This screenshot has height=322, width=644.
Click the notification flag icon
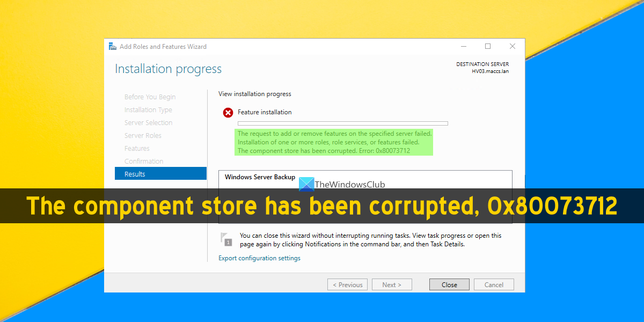(x=226, y=239)
